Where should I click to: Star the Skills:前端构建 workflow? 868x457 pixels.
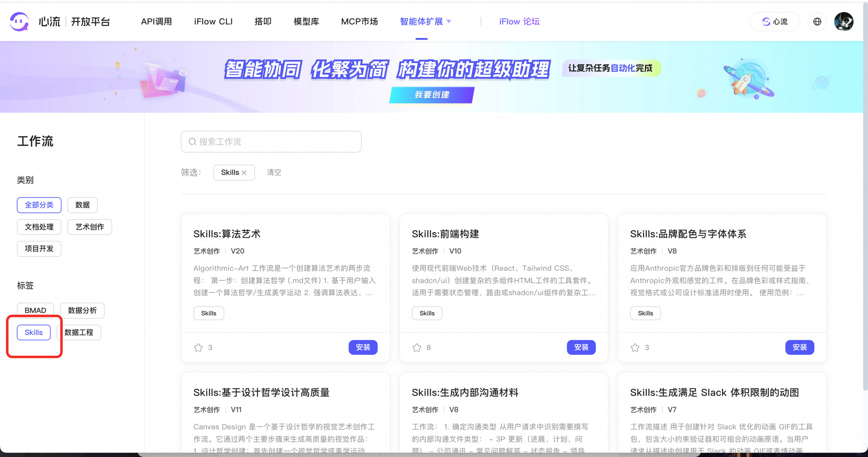tap(416, 348)
